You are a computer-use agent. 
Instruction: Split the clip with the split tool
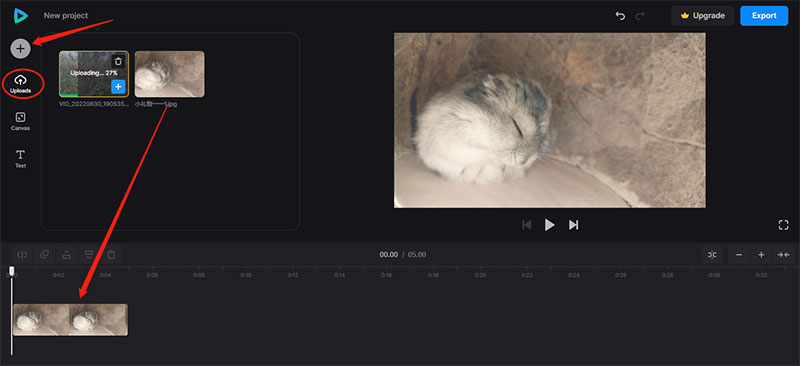point(22,254)
